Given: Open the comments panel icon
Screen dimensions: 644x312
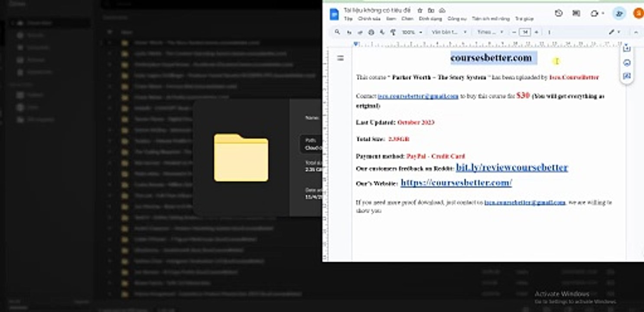Looking at the screenshot, I should click(576, 13).
